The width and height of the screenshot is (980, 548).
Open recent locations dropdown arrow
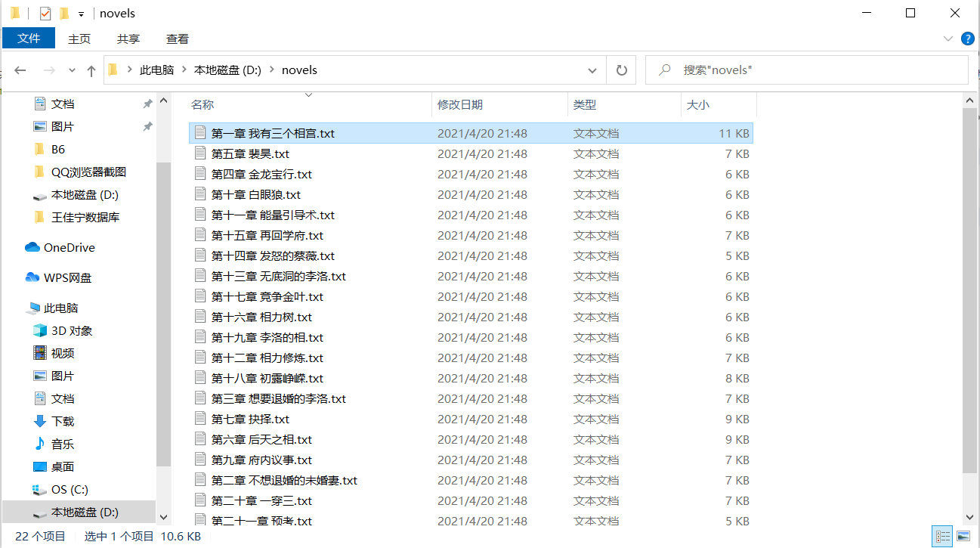pos(73,70)
